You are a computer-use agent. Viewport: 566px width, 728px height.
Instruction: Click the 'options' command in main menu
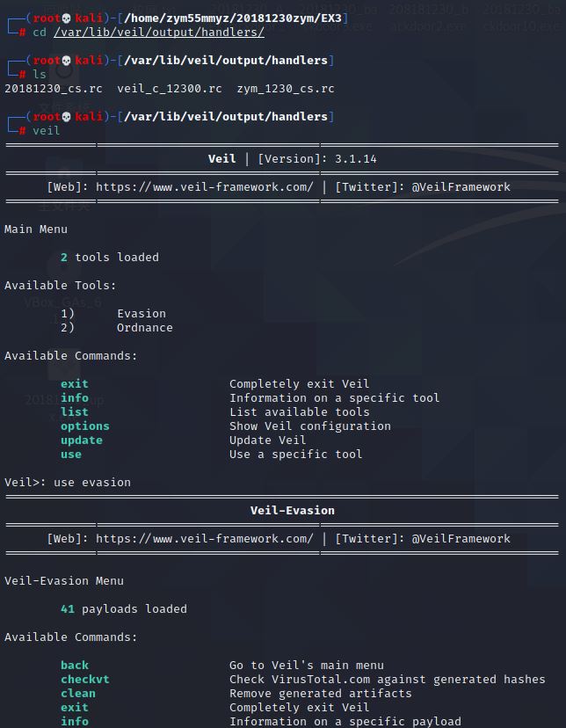[85, 426]
